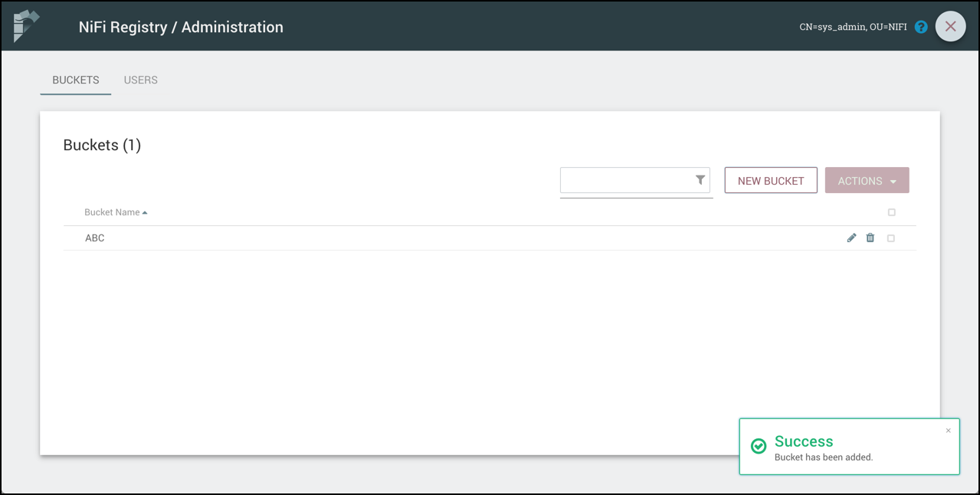
Task: Click the NiFi Registry logo icon
Action: click(x=25, y=25)
